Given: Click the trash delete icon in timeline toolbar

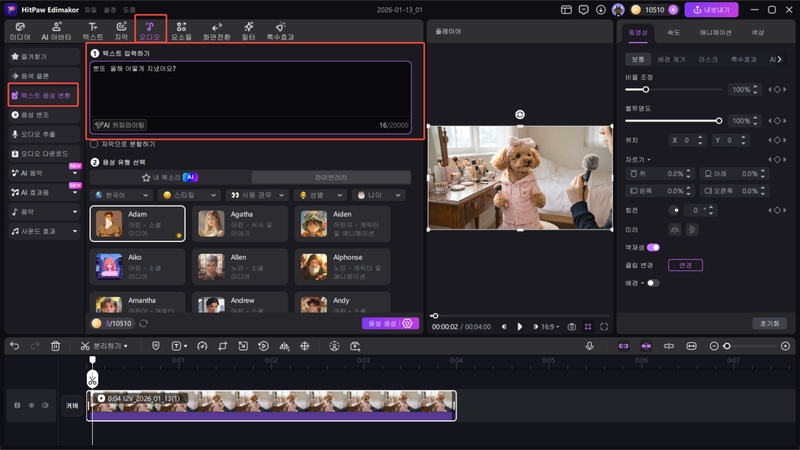Looking at the screenshot, I should point(56,346).
